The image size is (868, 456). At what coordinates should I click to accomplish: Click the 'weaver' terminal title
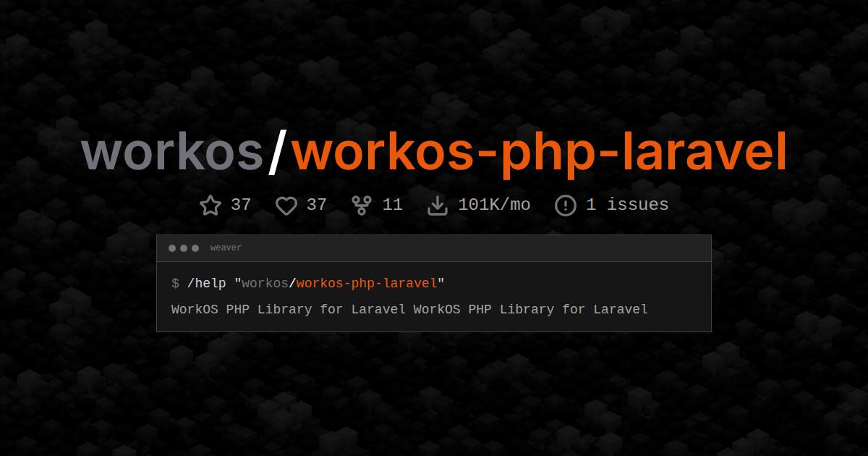(226, 248)
